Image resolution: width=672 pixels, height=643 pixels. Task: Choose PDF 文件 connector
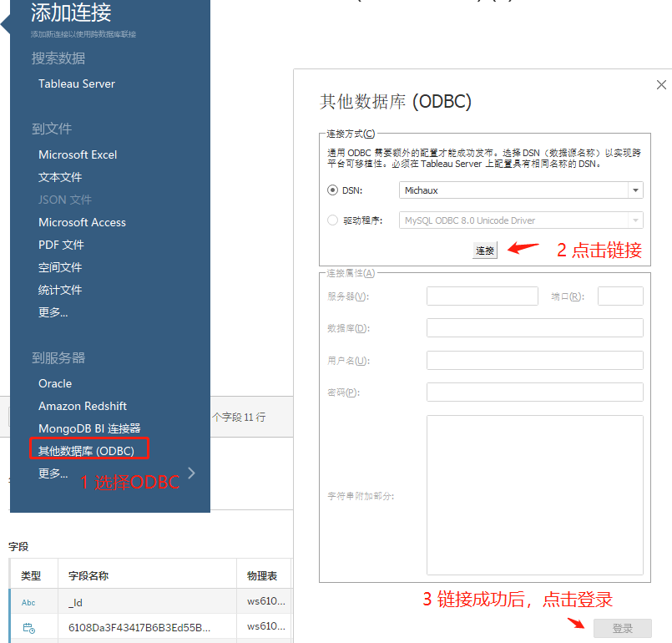[x=61, y=246]
